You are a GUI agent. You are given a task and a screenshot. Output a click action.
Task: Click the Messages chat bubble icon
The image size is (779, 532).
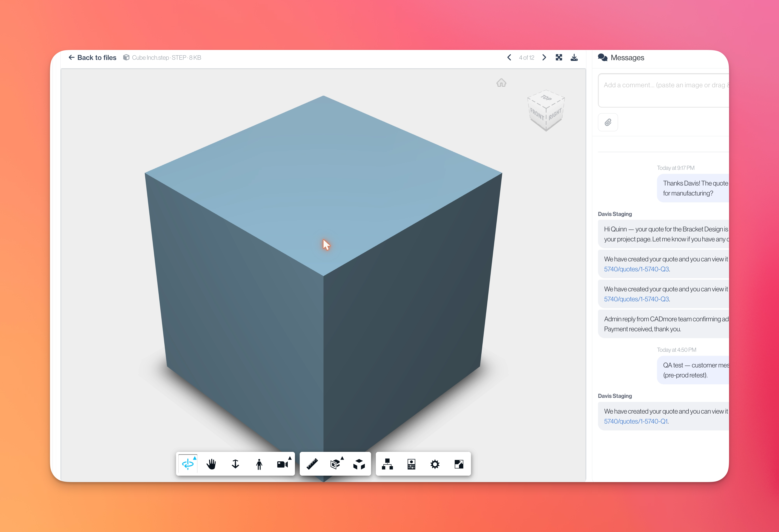603,57
